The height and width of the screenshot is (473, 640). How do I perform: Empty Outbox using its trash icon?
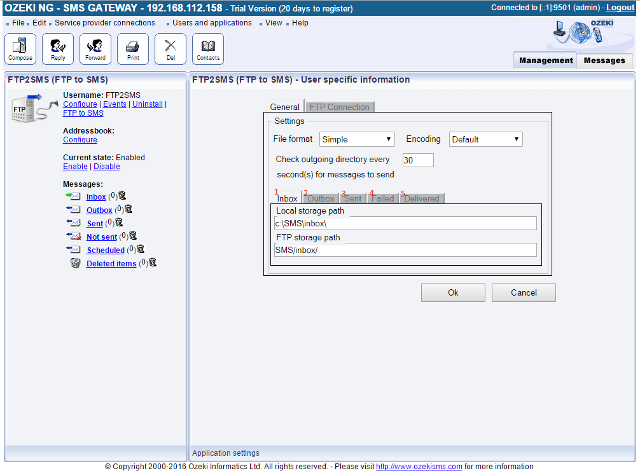pos(129,209)
